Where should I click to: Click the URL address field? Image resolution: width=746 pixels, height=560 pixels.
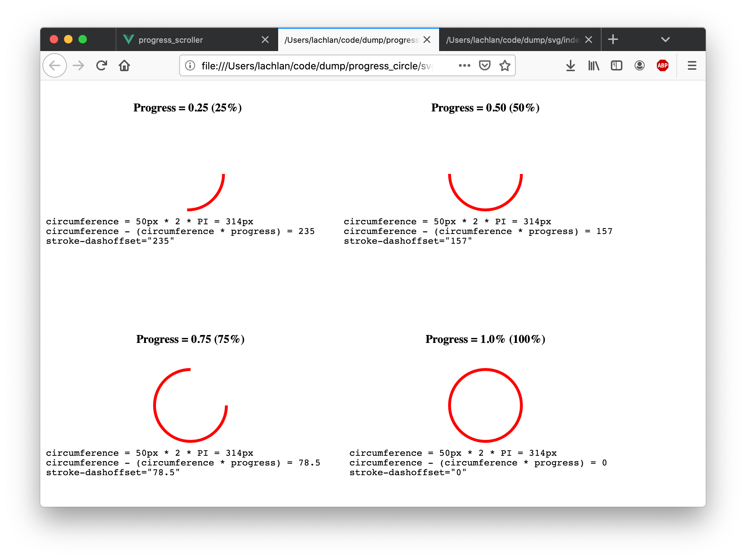(x=316, y=66)
